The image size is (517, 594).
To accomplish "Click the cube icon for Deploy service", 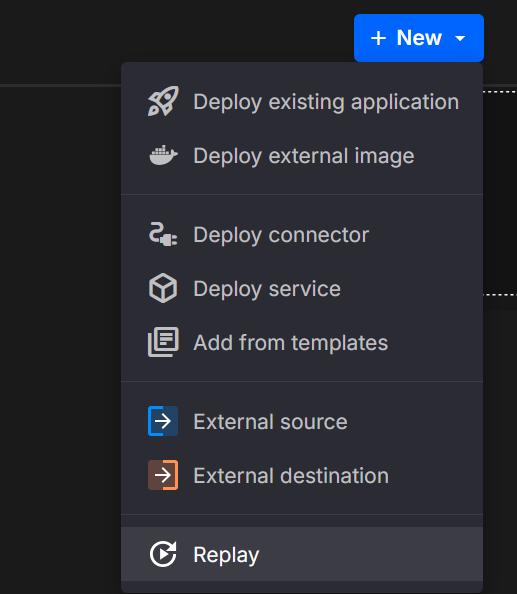I will click(x=163, y=288).
